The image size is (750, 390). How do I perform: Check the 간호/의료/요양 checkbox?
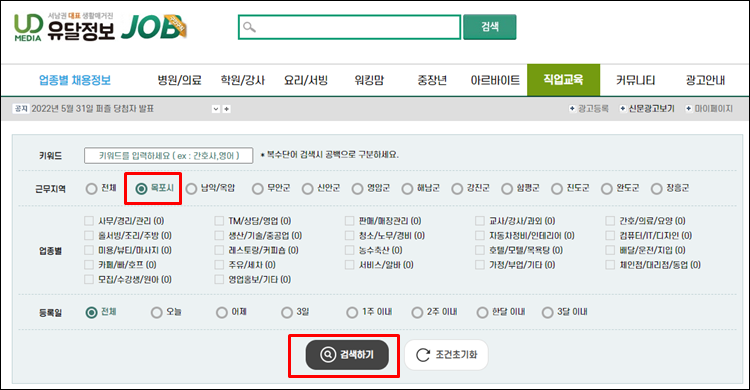(610, 221)
